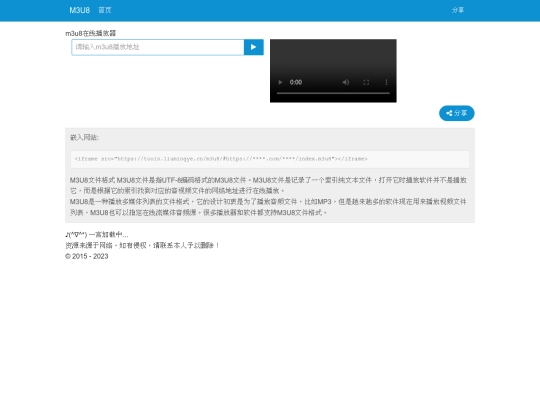Image resolution: width=540 pixels, height=405 pixels.
Task: Click the rounded blue 分享 share button
Action: point(457,113)
